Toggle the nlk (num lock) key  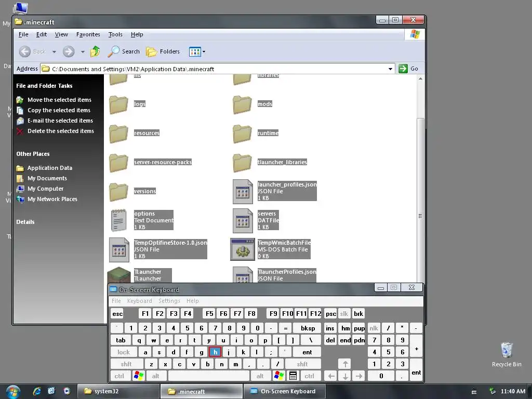click(374, 328)
